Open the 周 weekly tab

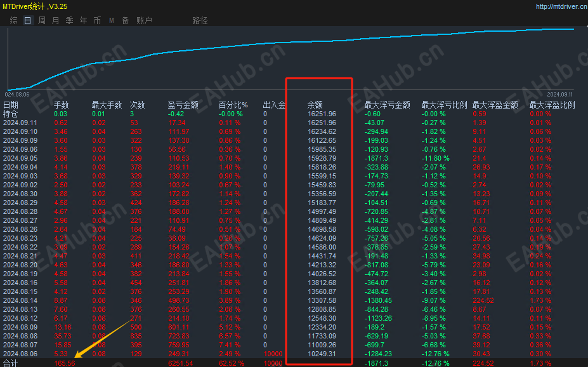pyautogui.click(x=42, y=21)
